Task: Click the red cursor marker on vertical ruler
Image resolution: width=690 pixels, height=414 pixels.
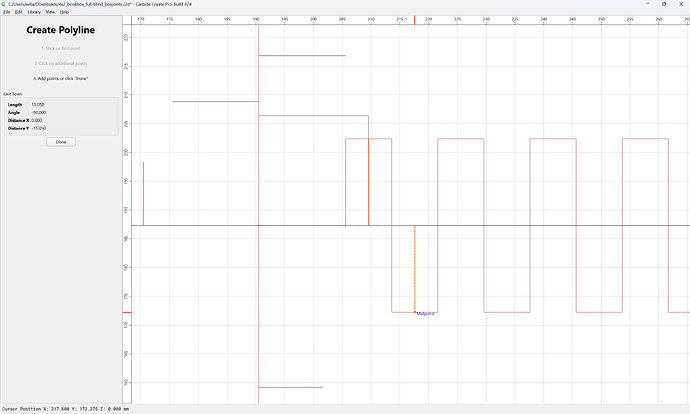Action: point(127,312)
